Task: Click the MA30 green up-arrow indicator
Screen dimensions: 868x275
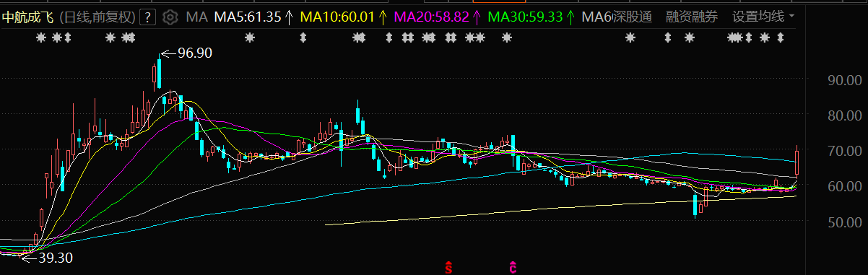Action: (x=570, y=17)
